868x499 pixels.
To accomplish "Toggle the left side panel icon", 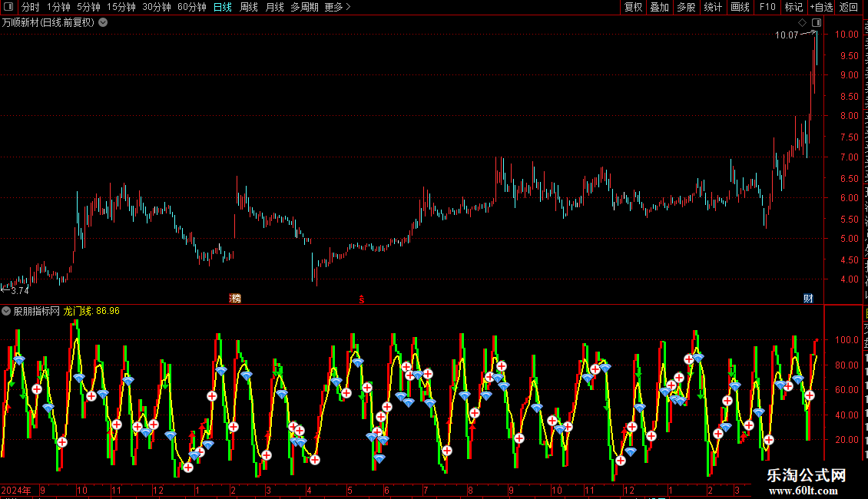I will click(8, 7).
